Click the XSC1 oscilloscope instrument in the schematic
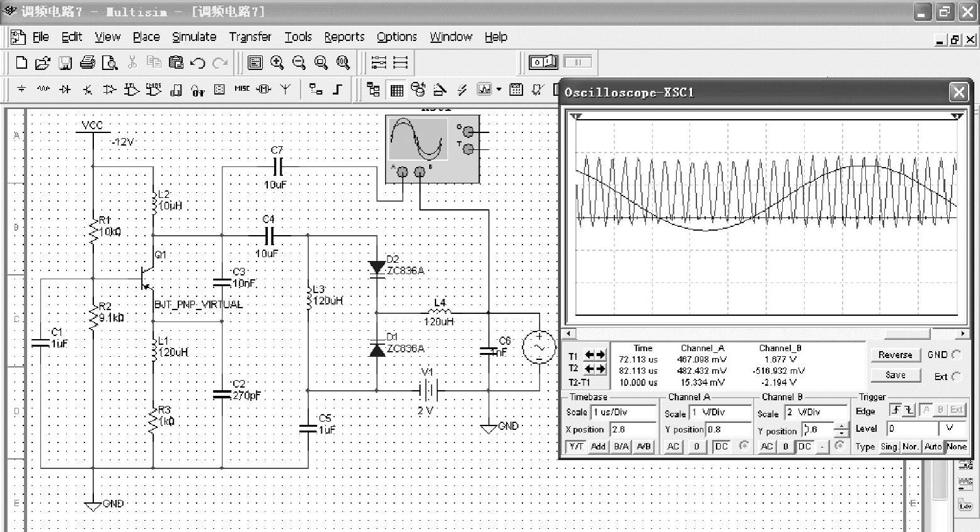This screenshot has width=980, height=532. pyautogui.click(x=432, y=149)
